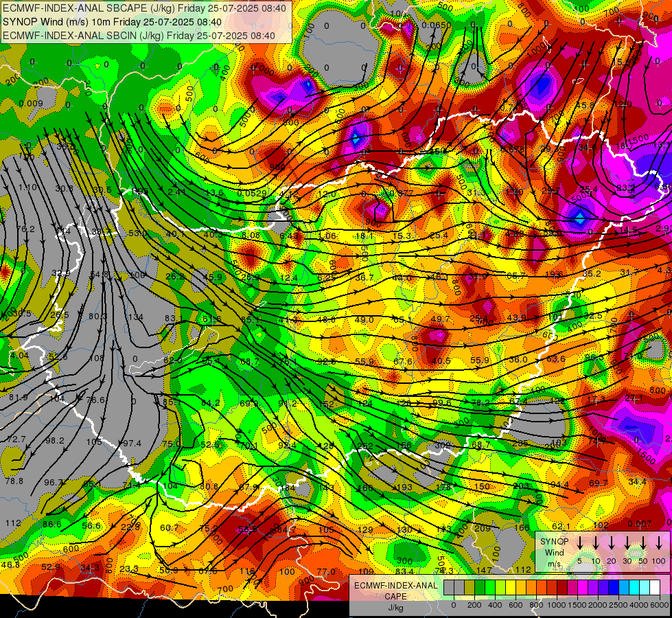Click the map value '235'
672x618 pixels.
(x=520, y=444)
